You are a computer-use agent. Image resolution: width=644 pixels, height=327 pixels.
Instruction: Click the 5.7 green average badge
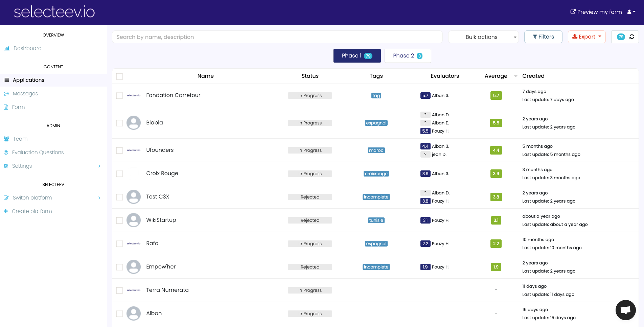pyautogui.click(x=496, y=96)
